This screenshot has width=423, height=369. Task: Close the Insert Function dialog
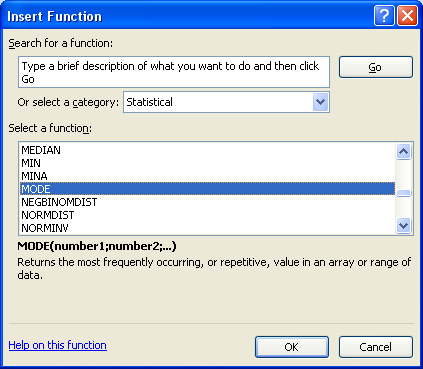(x=407, y=15)
